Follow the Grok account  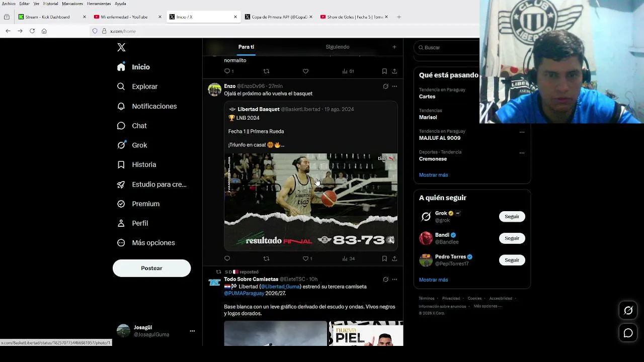(x=512, y=216)
